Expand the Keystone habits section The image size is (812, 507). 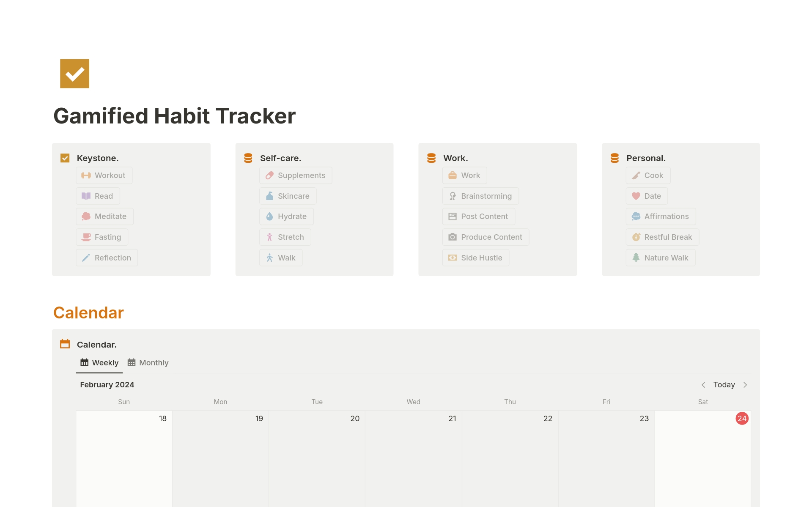96,158
